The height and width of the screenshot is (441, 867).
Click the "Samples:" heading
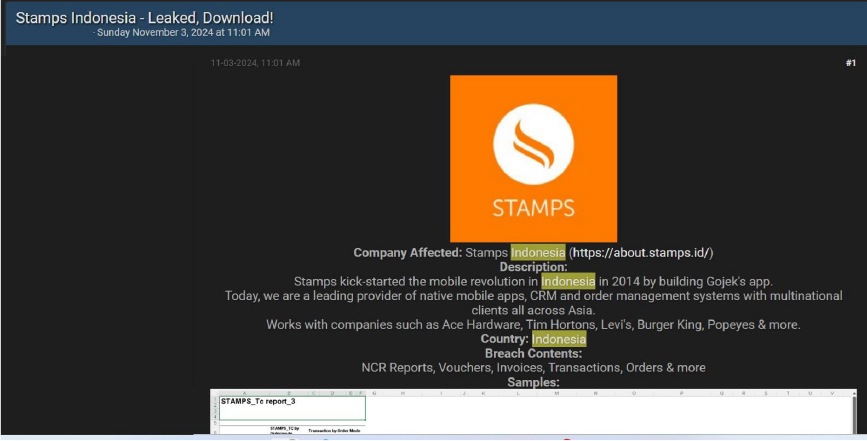pyautogui.click(x=534, y=382)
